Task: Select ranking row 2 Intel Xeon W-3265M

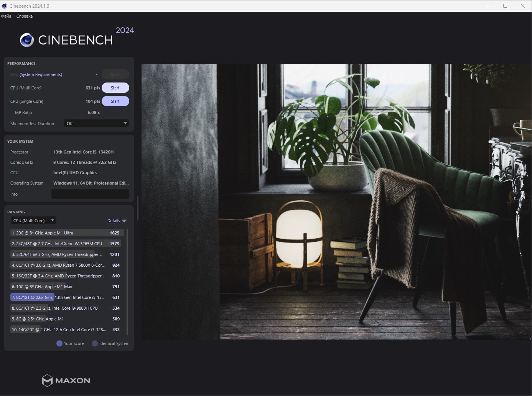Action: (x=67, y=244)
